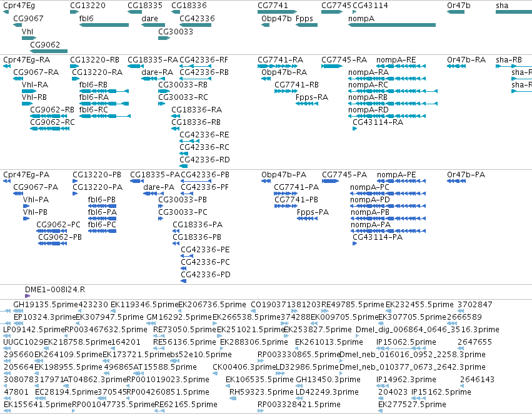Click transcript label CG42336-RF
Screen dimensions: 532x414
[204, 60]
